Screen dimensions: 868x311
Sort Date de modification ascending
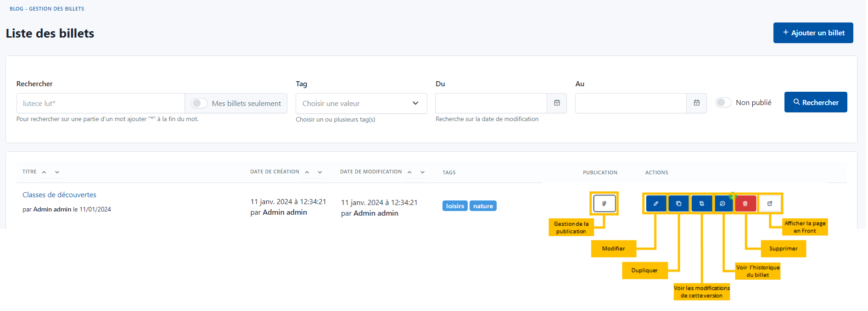tap(409, 172)
